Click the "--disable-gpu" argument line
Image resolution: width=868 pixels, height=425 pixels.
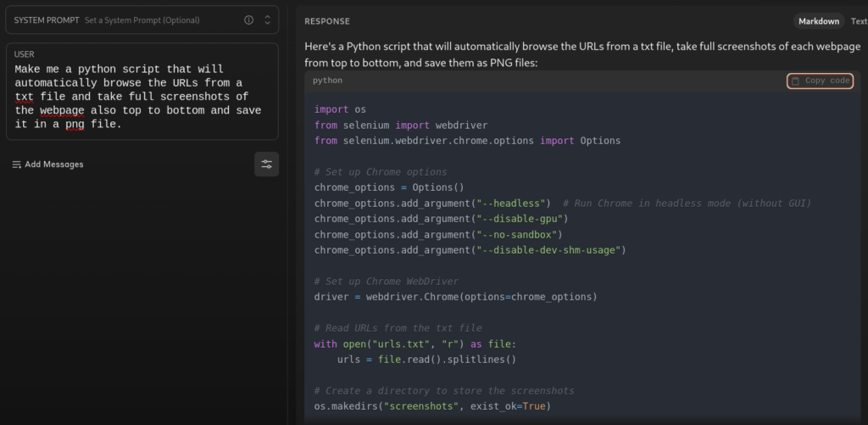pos(441,219)
